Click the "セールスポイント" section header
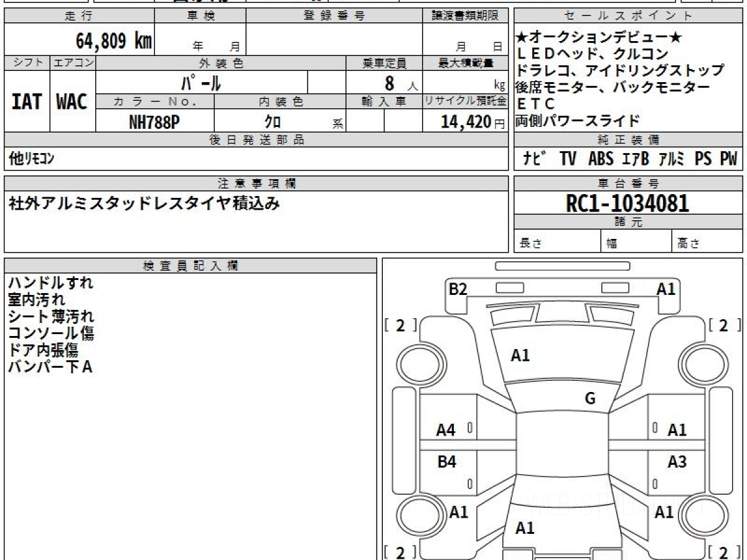Viewport: 747px width, 560px height. [629, 16]
